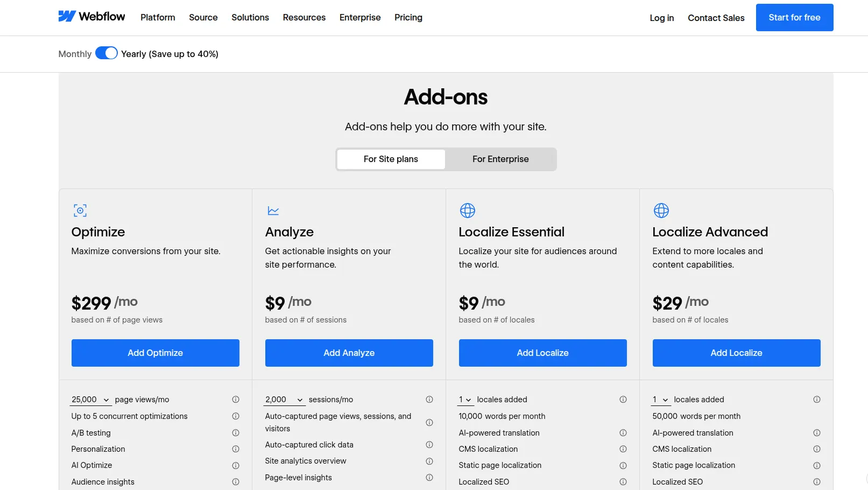Open the Enterprise nav item
Image resolution: width=868 pixels, height=490 pixels.
360,17
